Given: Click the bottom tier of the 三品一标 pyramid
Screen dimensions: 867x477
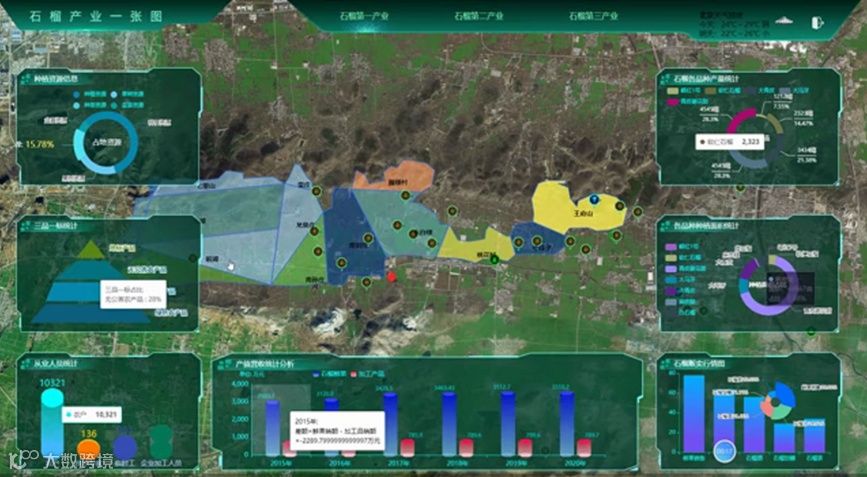Looking at the screenshot, I should tap(91, 313).
